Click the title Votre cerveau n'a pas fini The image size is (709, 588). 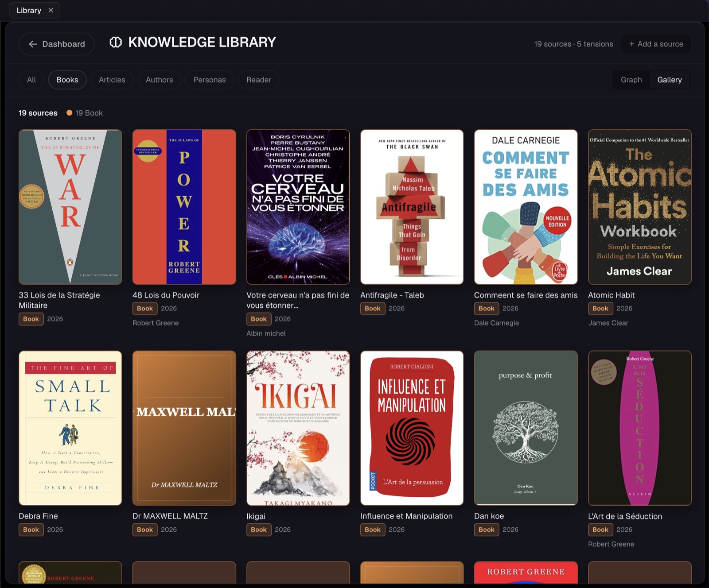[298, 300]
